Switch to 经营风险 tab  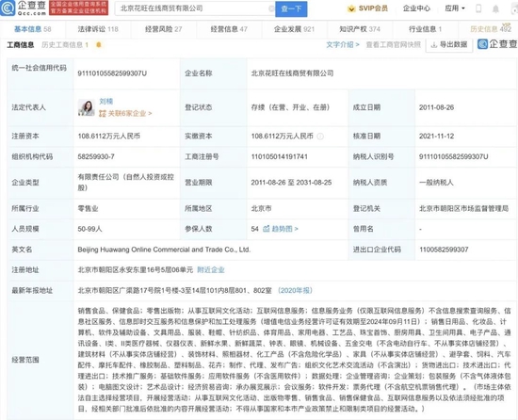[x=164, y=29]
